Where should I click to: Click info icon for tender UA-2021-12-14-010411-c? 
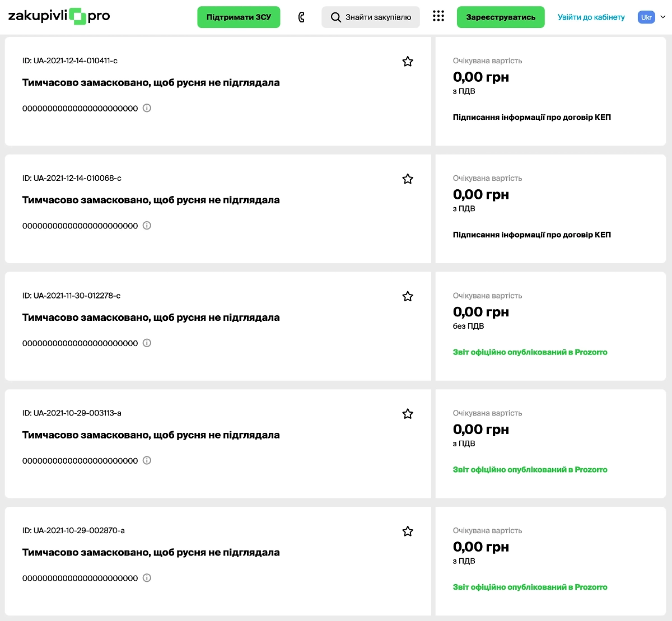[147, 108]
